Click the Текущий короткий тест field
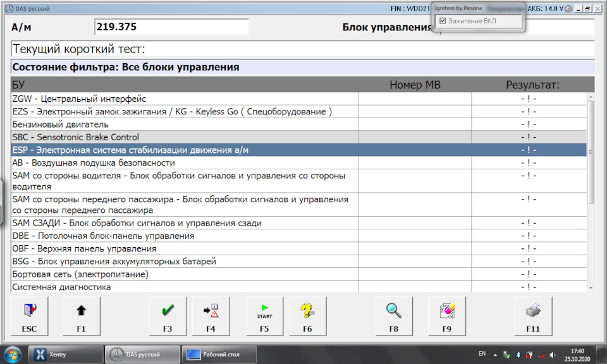 [303, 49]
